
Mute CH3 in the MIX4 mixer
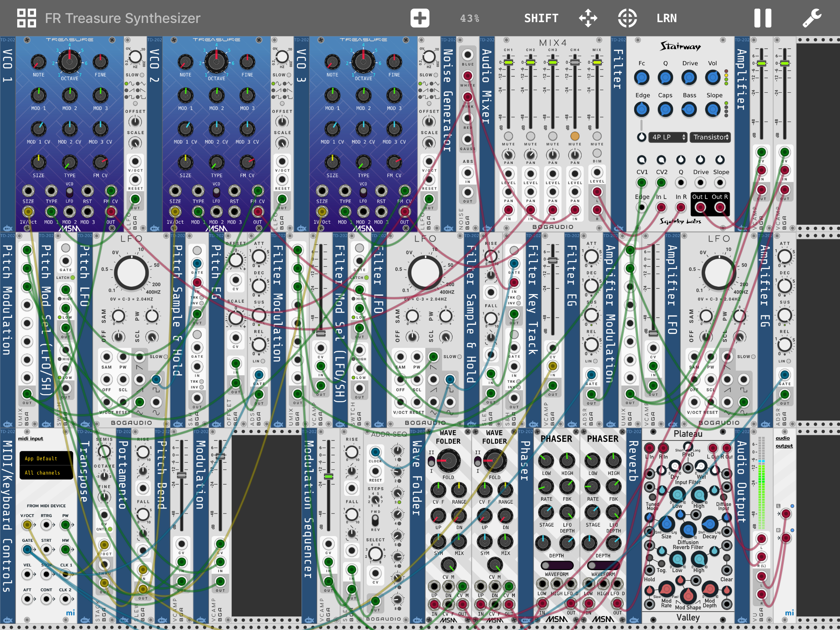[x=552, y=136]
